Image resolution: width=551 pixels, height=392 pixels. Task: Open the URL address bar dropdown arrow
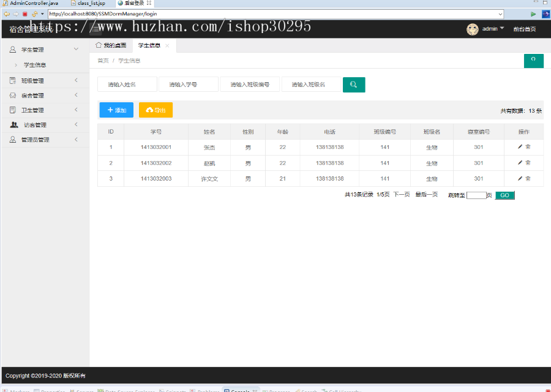point(500,14)
